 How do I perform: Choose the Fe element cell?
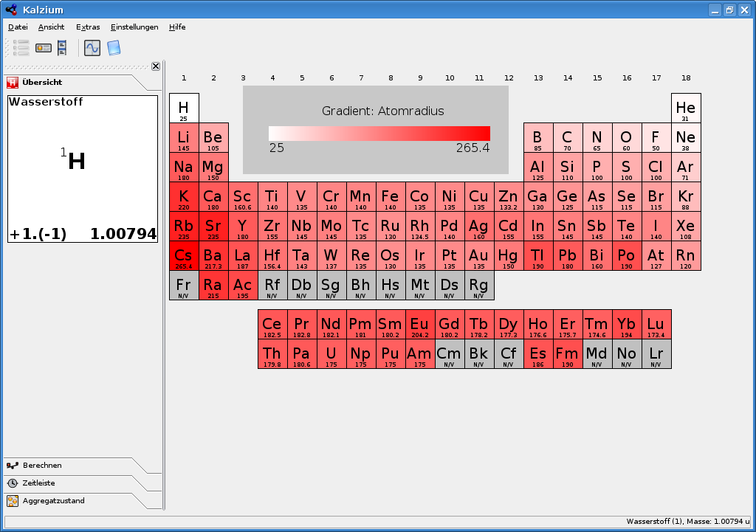391,196
